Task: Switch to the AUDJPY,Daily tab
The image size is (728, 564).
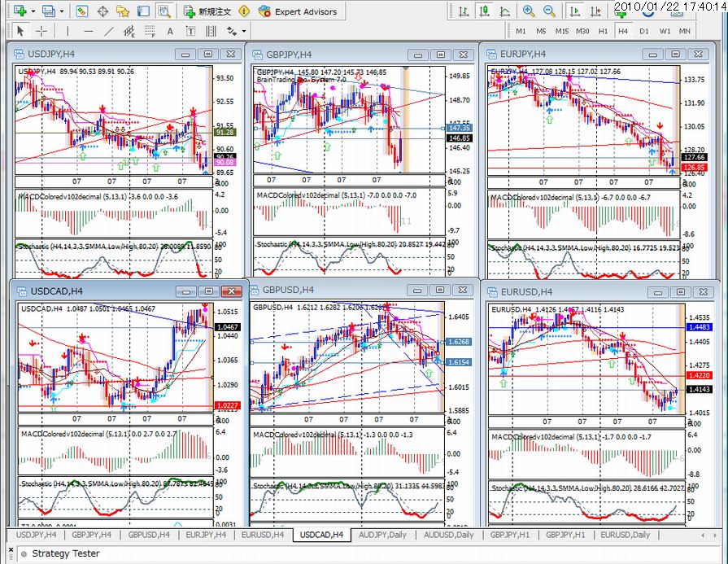Action: coord(382,535)
